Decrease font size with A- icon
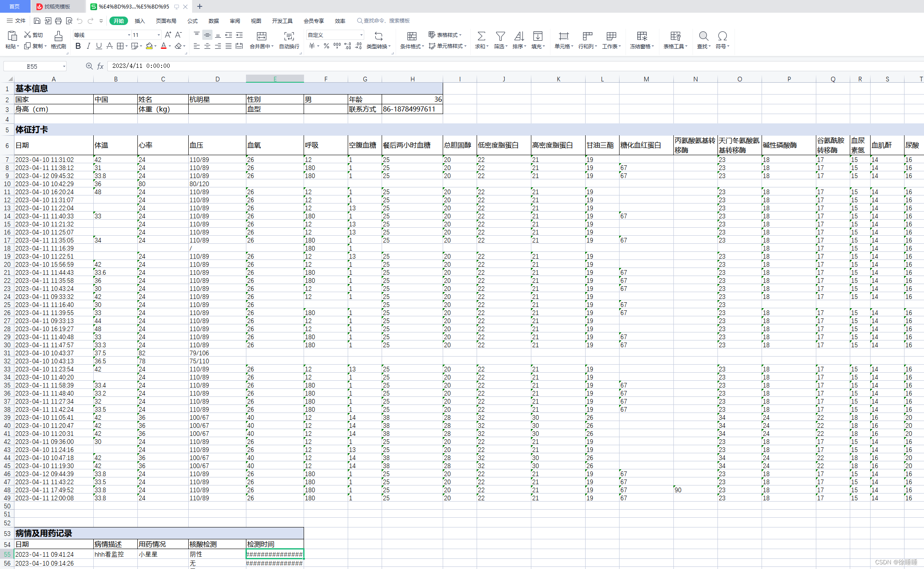924x569 pixels. (x=179, y=35)
